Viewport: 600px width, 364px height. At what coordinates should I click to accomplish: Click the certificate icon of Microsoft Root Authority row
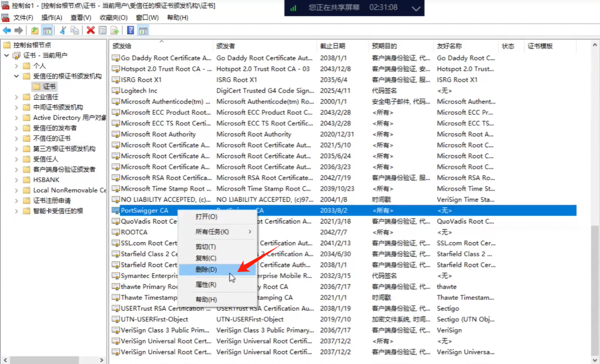coord(115,134)
